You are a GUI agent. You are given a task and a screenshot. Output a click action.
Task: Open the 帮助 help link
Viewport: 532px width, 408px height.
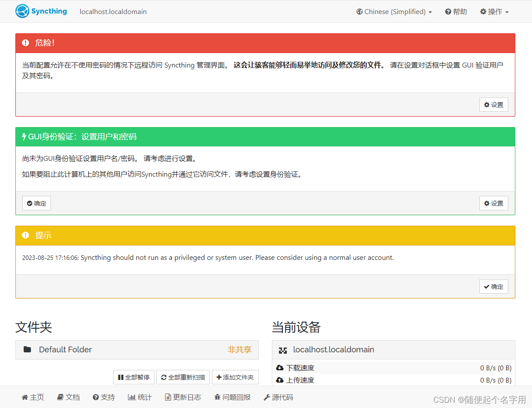(x=456, y=12)
